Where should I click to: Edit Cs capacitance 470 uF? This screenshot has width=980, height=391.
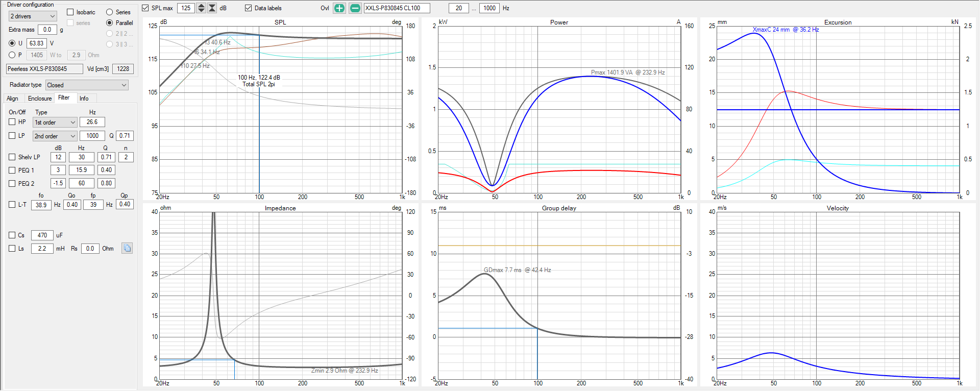42,235
